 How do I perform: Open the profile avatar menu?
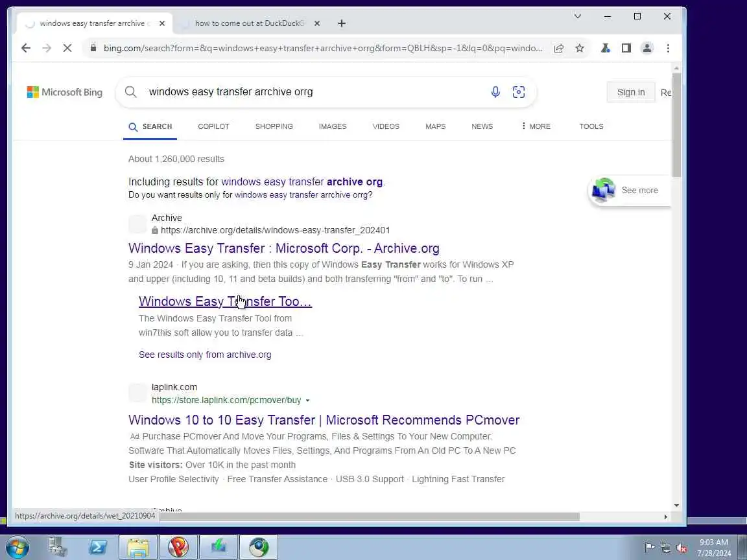[x=647, y=48]
